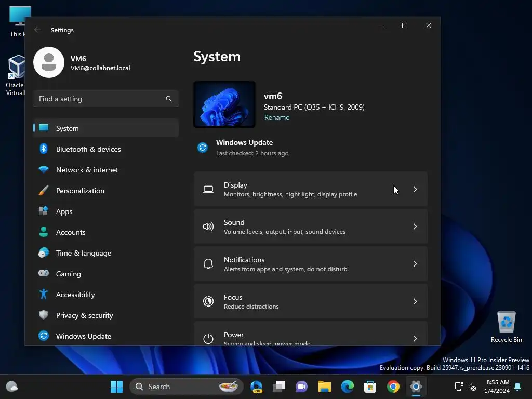Screen dimensions: 532x399
Task: Expand Focus settings chevron
Action: [415, 301]
